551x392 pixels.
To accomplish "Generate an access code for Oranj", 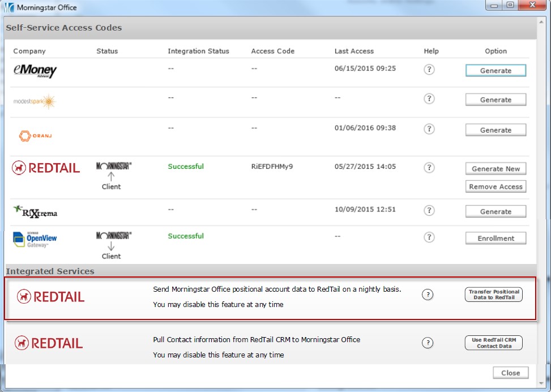I will [496, 130].
